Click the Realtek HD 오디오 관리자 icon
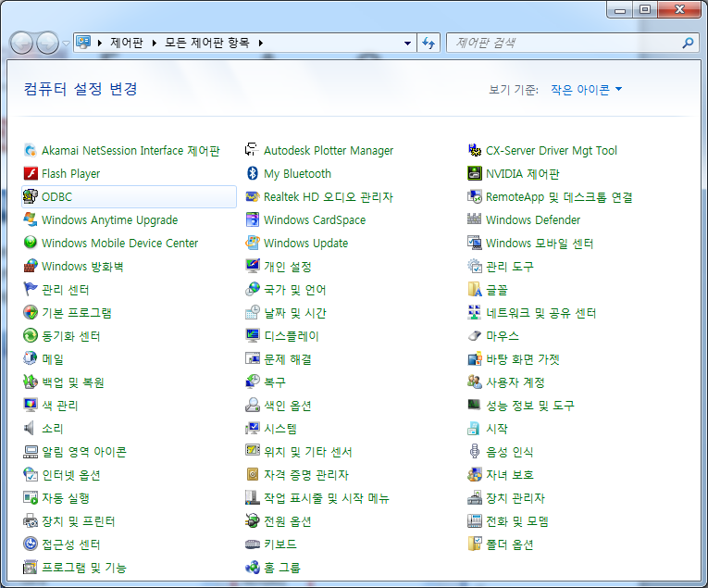The width and height of the screenshot is (708, 588). click(x=253, y=196)
